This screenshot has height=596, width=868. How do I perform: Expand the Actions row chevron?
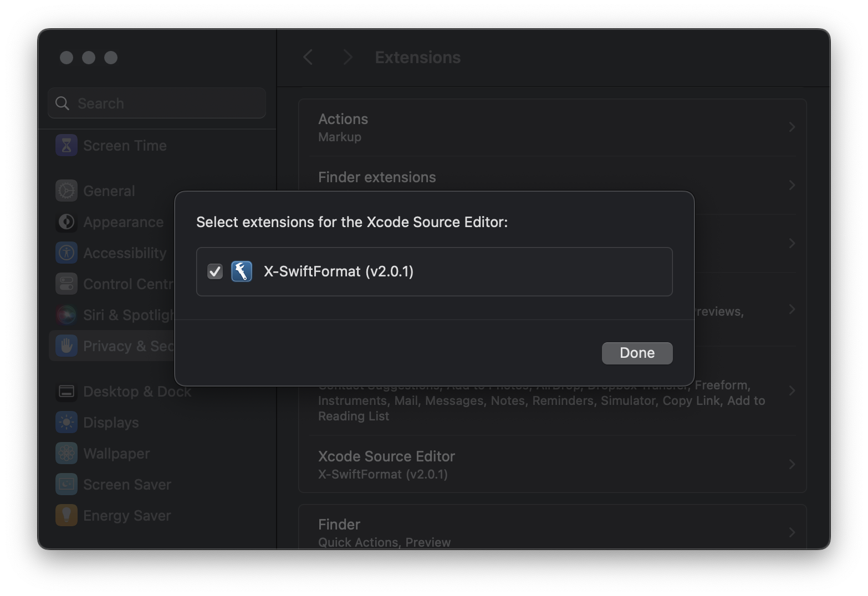792,127
